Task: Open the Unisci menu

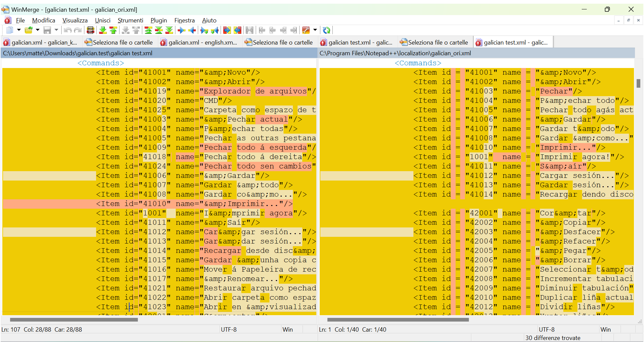Action: pos(103,20)
